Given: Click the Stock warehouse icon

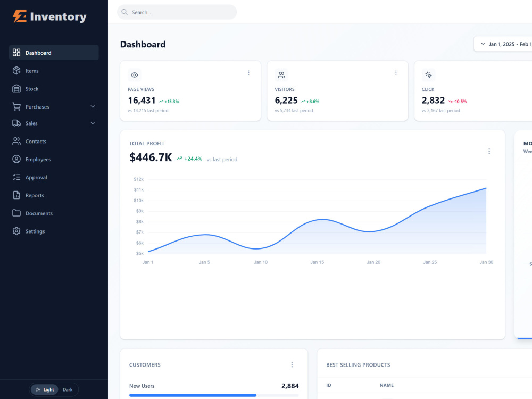Looking at the screenshot, I should [x=16, y=88].
